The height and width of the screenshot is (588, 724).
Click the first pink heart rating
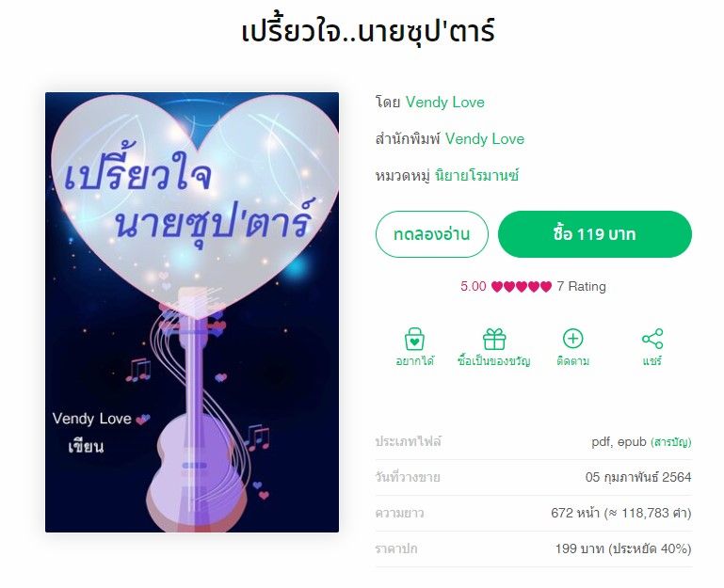coord(497,287)
